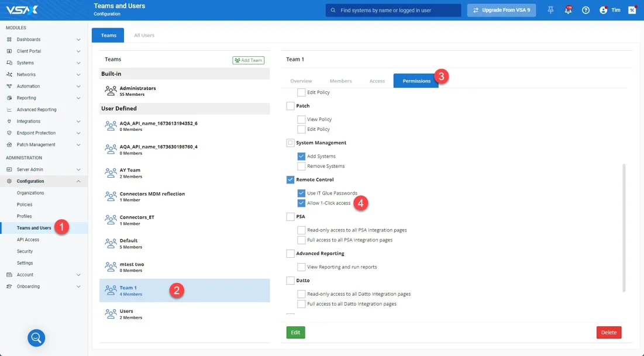
Task: Enable the Remove Systems checkbox
Action: [301, 167]
